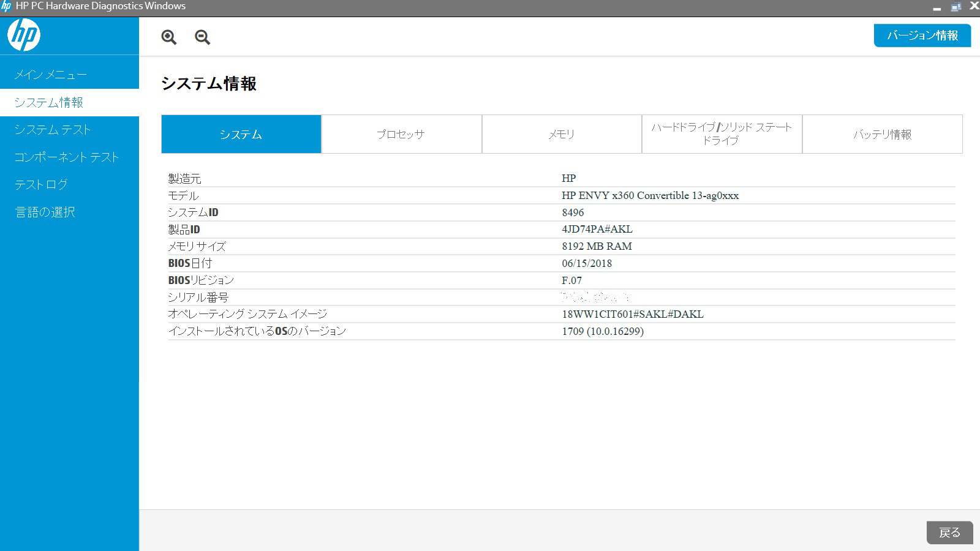Switch to the システム tab
The image size is (980, 551).
coord(241,134)
